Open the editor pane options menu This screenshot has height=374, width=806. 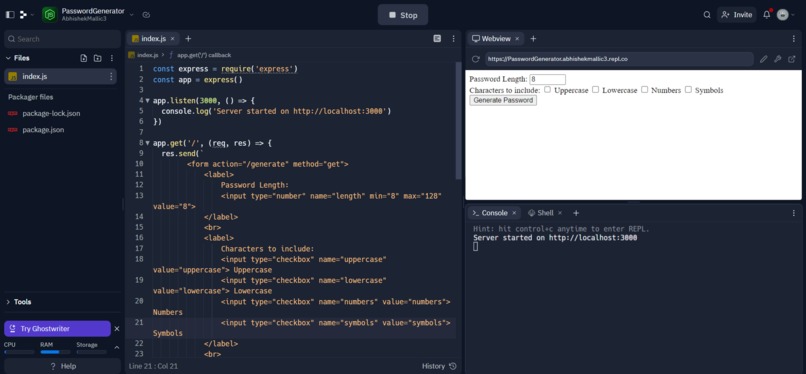click(453, 39)
